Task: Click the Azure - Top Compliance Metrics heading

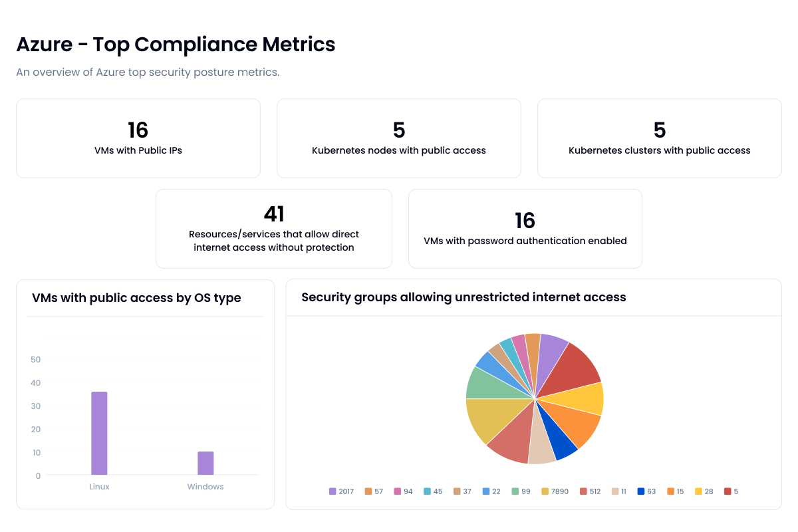Action: coord(176,45)
